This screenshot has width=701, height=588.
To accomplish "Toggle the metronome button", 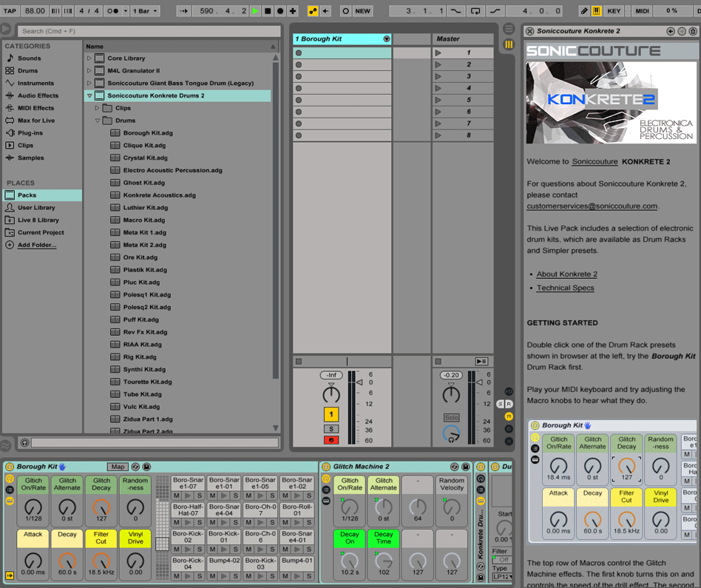I will (x=112, y=11).
